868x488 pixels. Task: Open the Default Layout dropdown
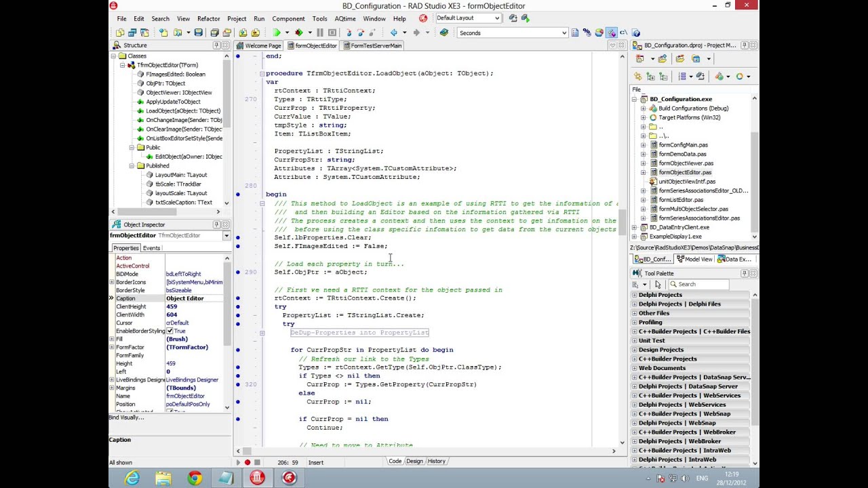(496, 18)
